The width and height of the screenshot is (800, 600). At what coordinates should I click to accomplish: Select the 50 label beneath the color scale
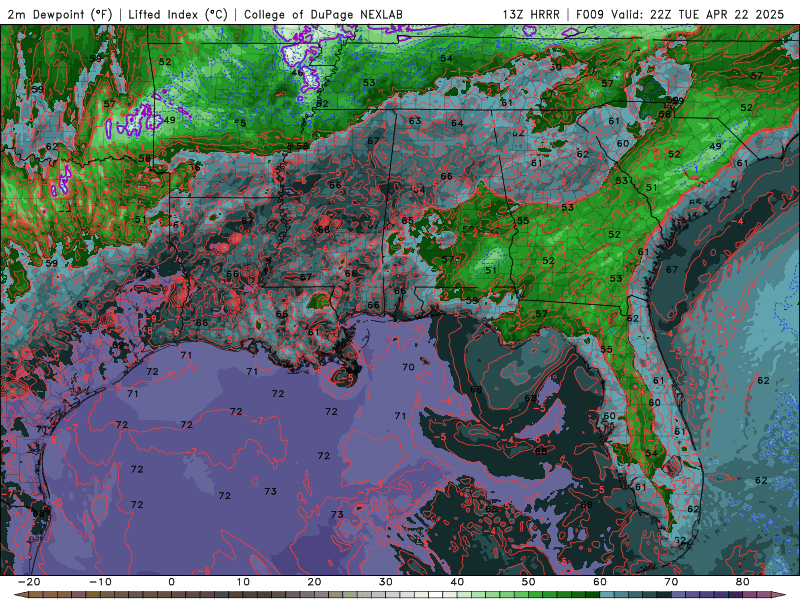529,582
